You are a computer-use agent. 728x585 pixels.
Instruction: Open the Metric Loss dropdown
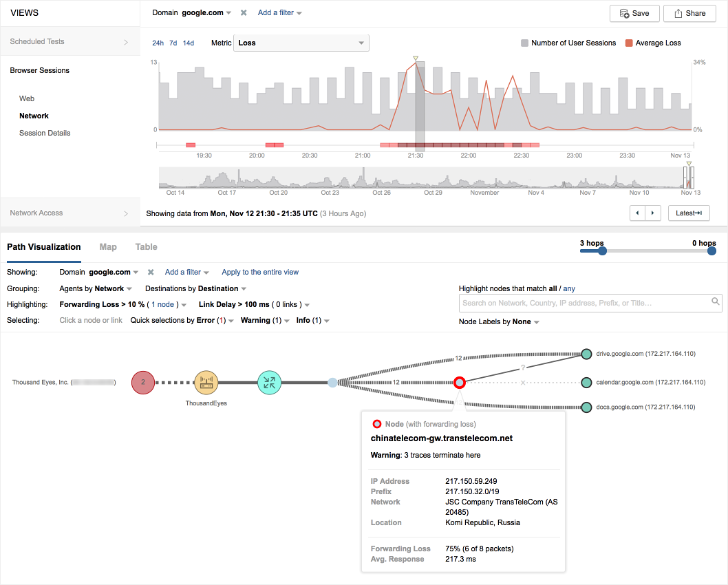301,43
